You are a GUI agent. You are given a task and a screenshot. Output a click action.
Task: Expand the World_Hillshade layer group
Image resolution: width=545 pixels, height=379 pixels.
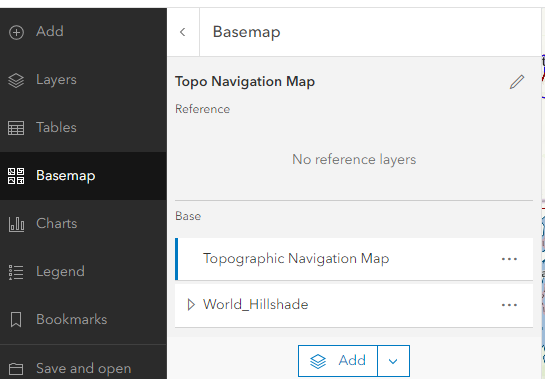click(x=191, y=305)
